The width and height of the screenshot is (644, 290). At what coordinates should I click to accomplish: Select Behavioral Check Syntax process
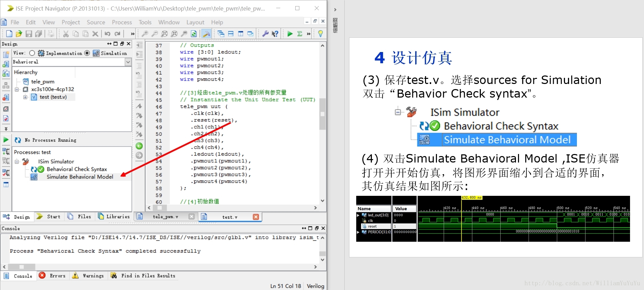[77, 169]
